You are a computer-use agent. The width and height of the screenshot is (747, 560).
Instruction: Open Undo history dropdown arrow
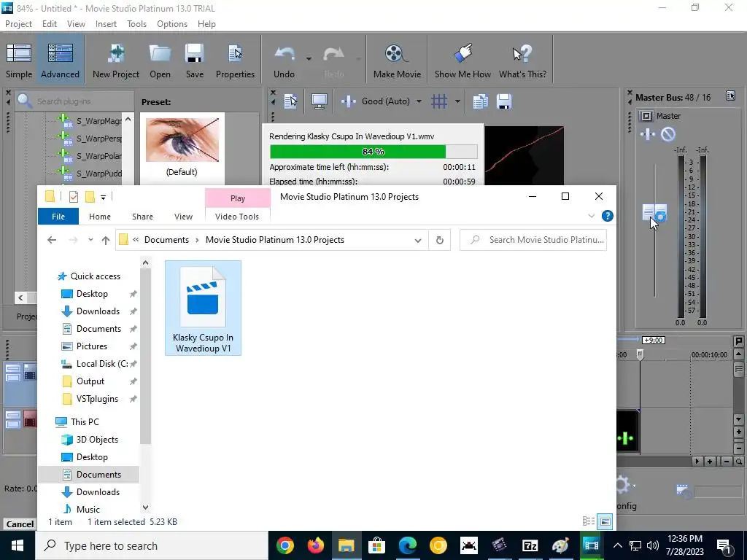(x=309, y=59)
